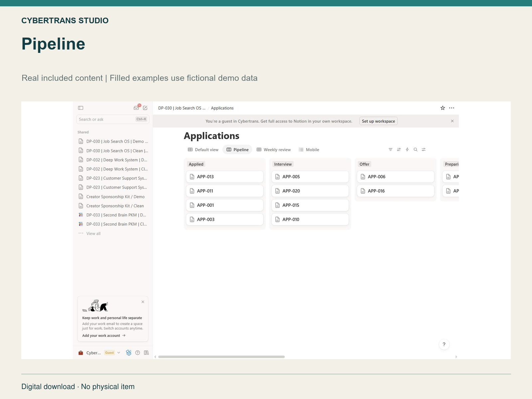
Task: Open the sort arrows icon
Action: click(x=399, y=150)
